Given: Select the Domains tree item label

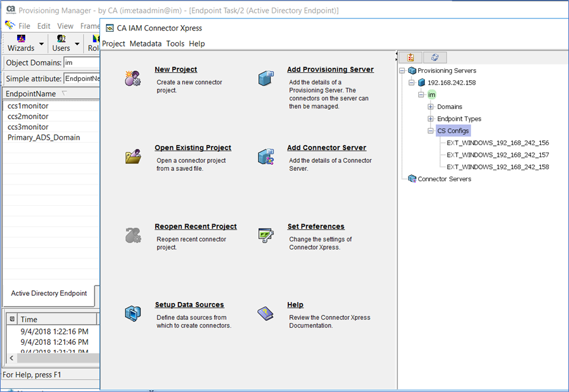Looking at the screenshot, I should coord(449,107).
